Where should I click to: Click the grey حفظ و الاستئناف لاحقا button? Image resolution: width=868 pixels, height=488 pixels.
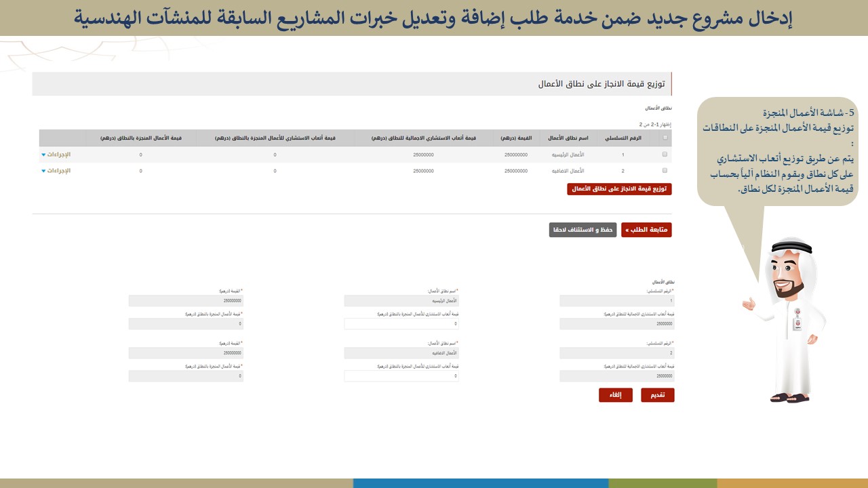pos(583,230)
